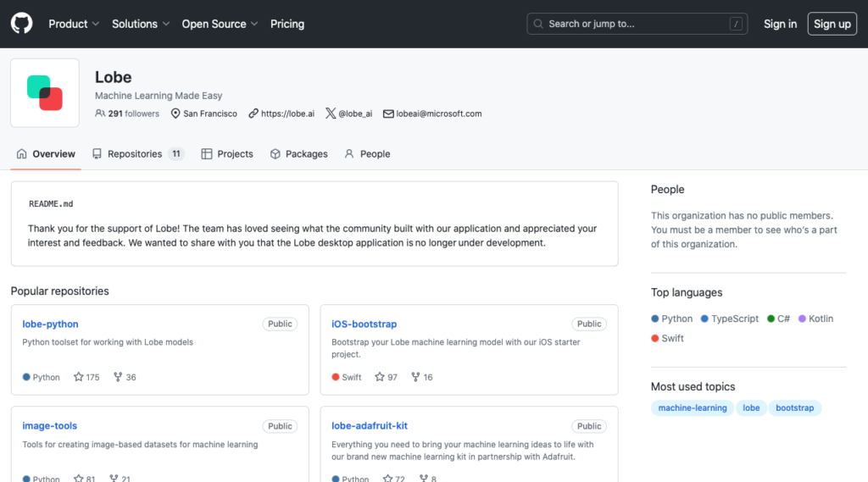Click the Public badge on lobe-python card

pyautogui.click(x=280, y=324)
